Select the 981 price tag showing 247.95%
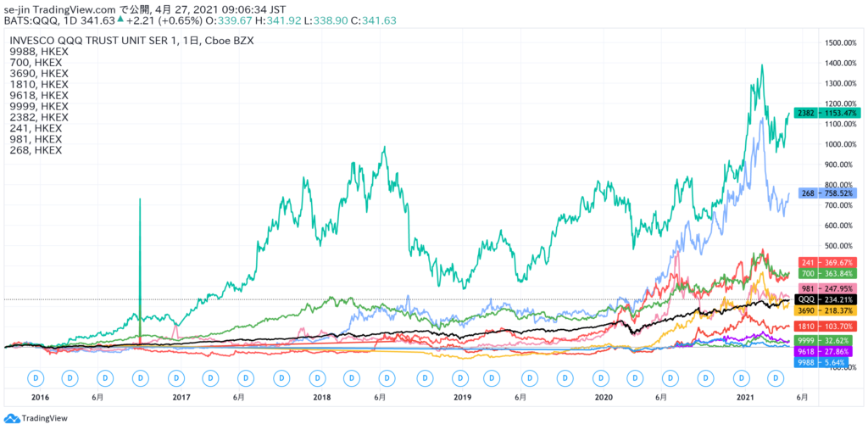Screen dimensions: 868x430 [827, 288]
